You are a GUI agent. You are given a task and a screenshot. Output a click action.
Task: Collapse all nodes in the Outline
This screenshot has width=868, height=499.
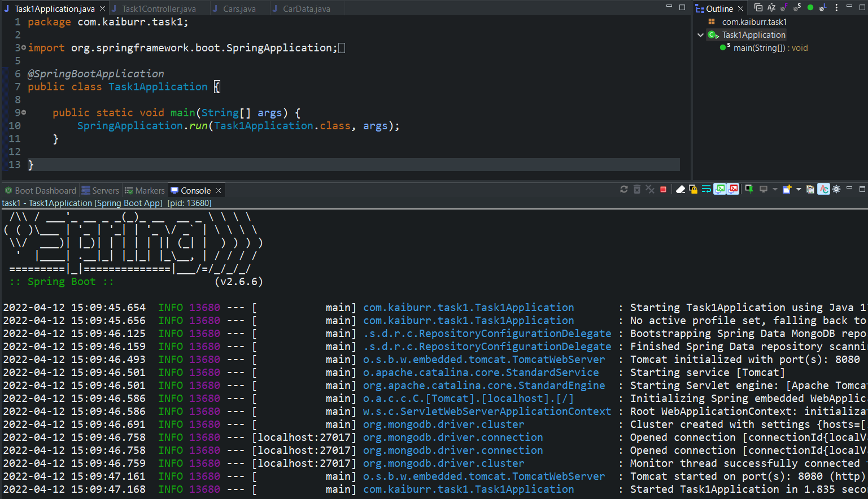(758, 7)
